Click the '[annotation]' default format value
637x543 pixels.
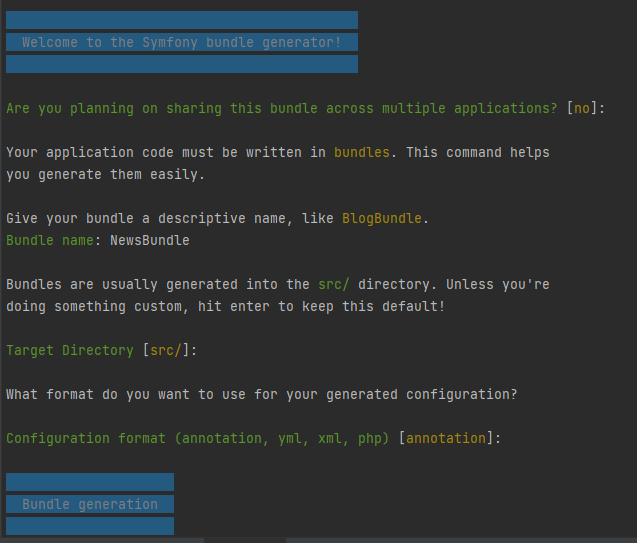[x=446, y=438]
